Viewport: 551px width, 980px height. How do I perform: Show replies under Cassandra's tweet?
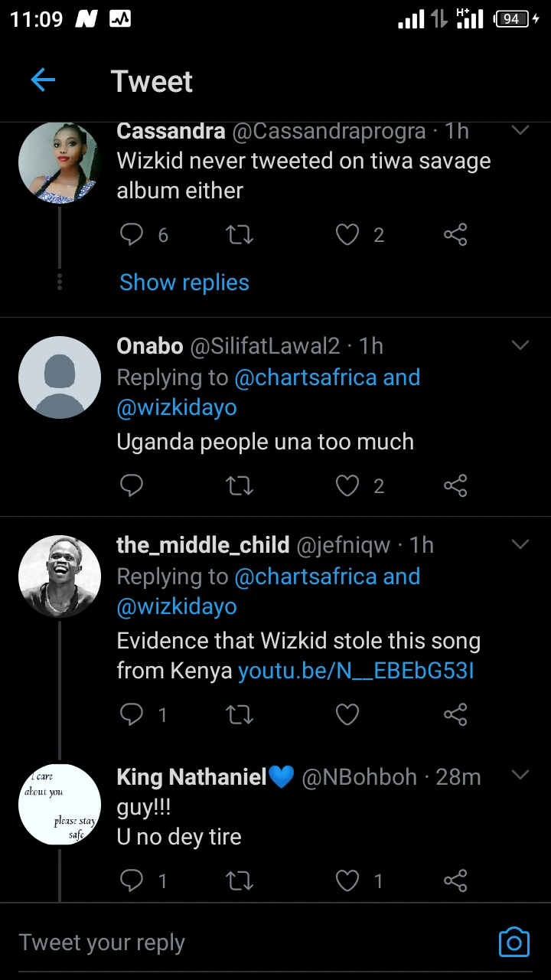[x=184, y=283]
